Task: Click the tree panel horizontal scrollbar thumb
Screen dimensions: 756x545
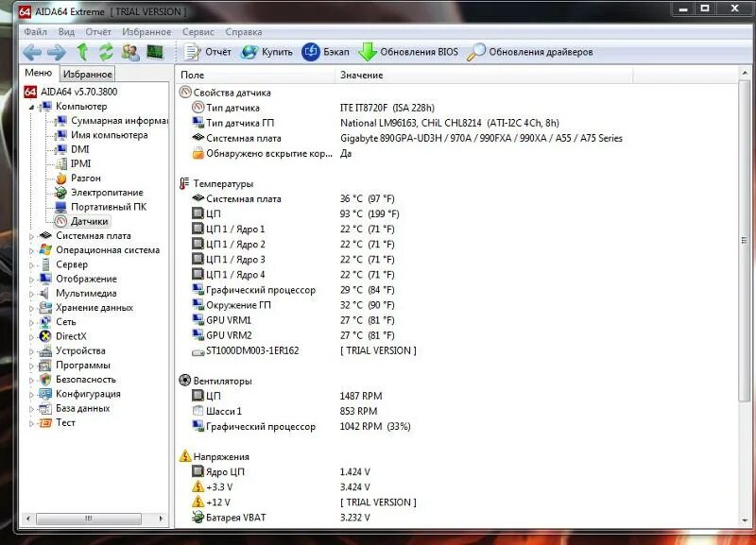Action: 89,519
